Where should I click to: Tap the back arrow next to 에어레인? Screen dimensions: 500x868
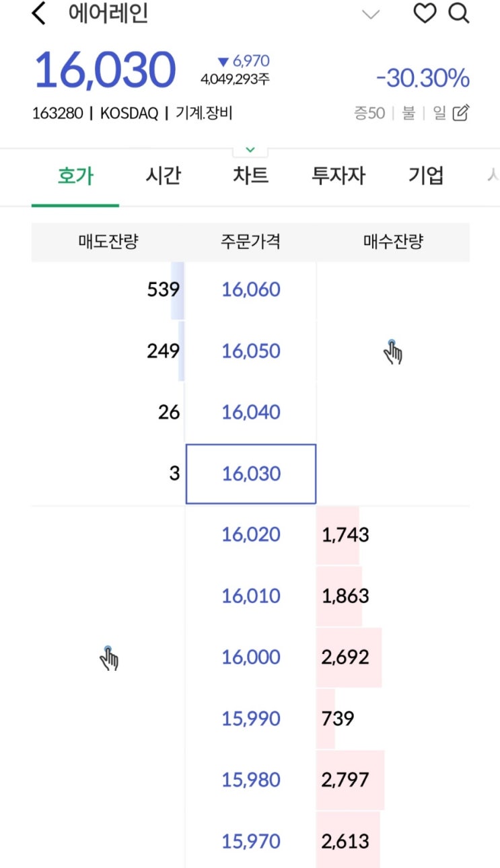(x=39, y=13)
